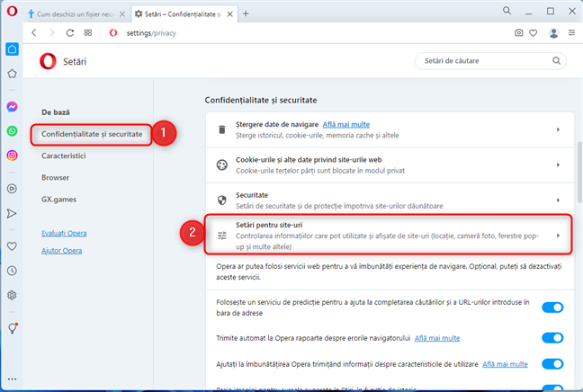This screenshot has height=392, width=583.
Task: Click the Opera logo beside Setări
Action: click(x=48, y=61)
